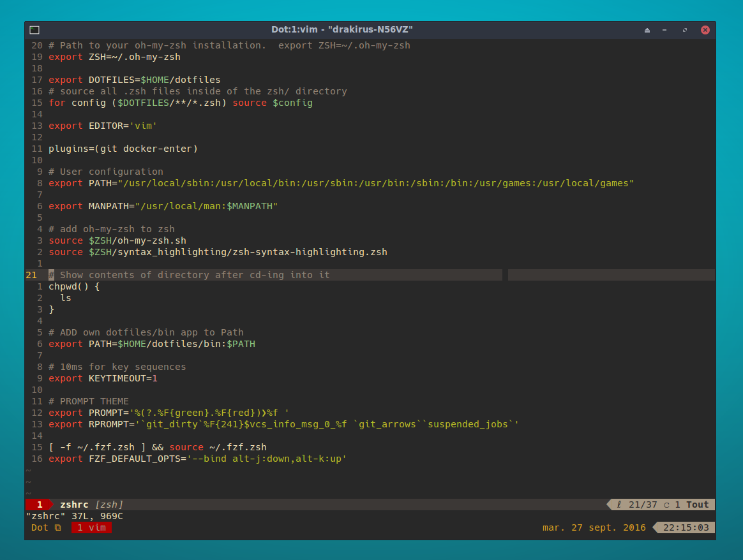Click the 'export KEYTIMEOUT=1' line
This screenshot has width=743, height=560.
[x=102, y=378]
